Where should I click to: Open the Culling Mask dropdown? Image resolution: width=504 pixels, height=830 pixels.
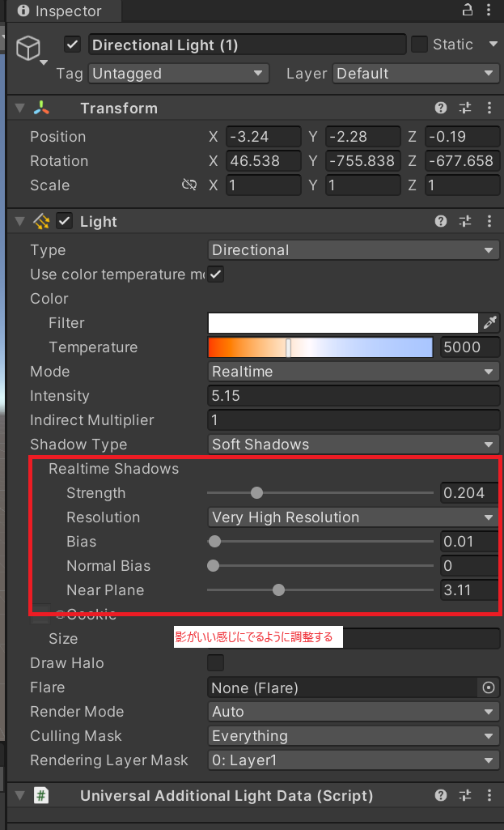pyautogui.click(x=354, y=735)
